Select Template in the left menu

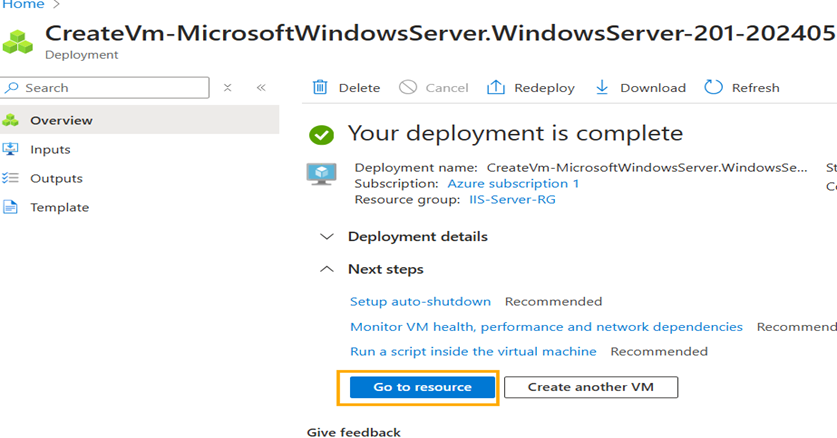(x=59, y=208)
